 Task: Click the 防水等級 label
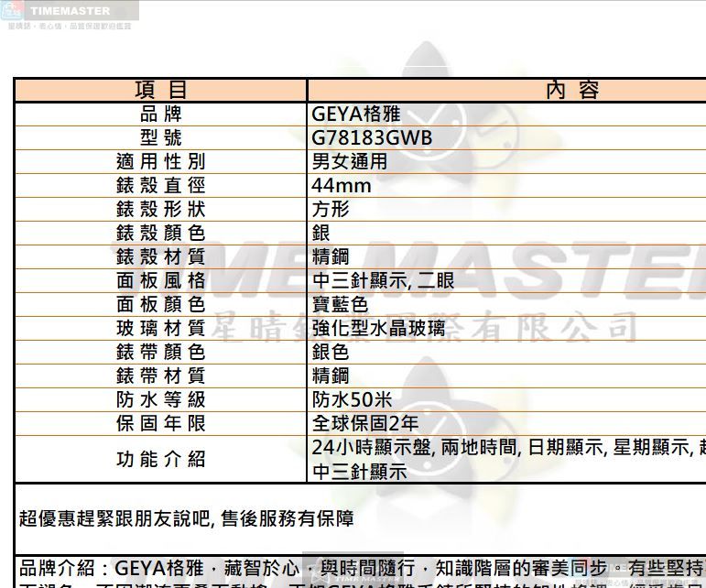click(x=161, y=400)
